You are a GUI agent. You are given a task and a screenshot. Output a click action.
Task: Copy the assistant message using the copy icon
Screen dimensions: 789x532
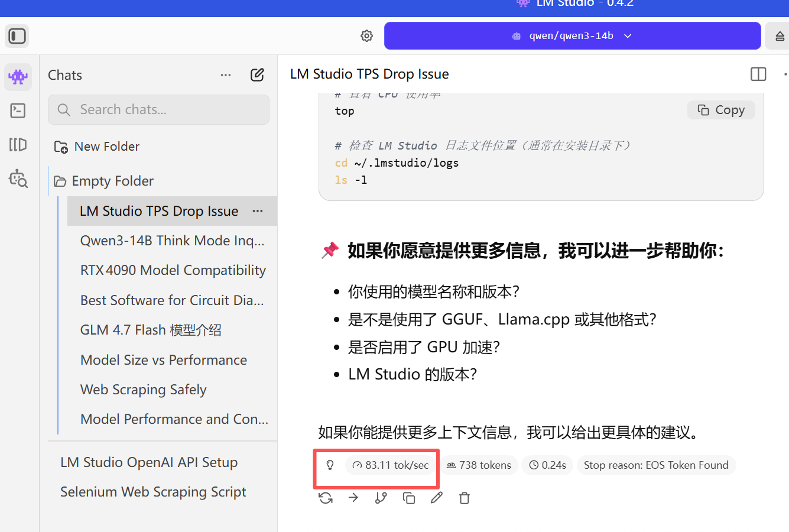coord(409,498)
